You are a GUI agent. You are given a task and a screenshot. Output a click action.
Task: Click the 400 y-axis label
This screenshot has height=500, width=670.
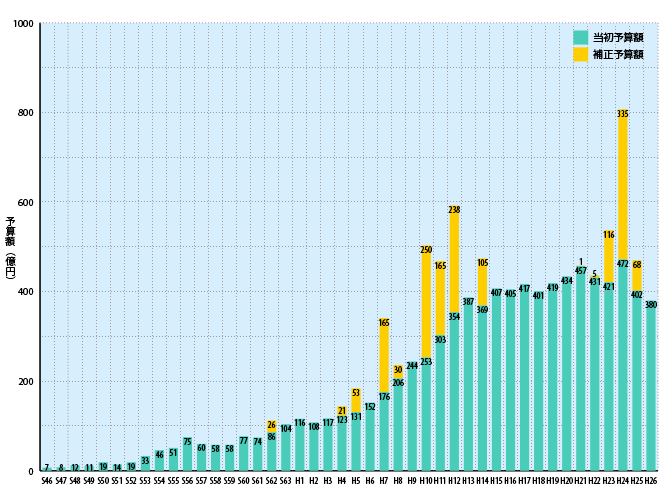coord(25,292)
